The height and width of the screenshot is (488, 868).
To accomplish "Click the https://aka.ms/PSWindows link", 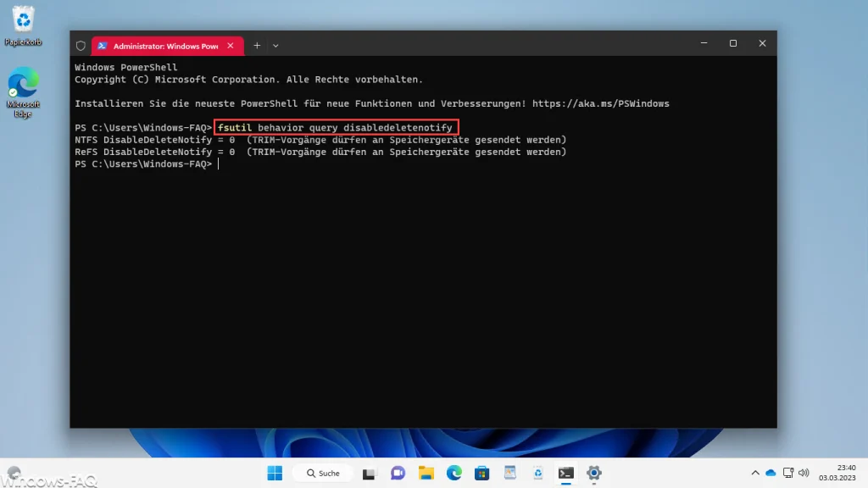I will (601, 103).
